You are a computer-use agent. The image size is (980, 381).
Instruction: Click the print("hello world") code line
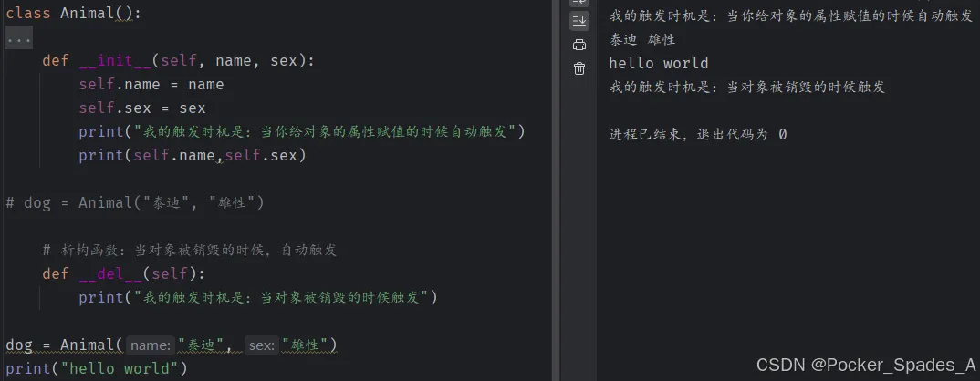point(96,368)
